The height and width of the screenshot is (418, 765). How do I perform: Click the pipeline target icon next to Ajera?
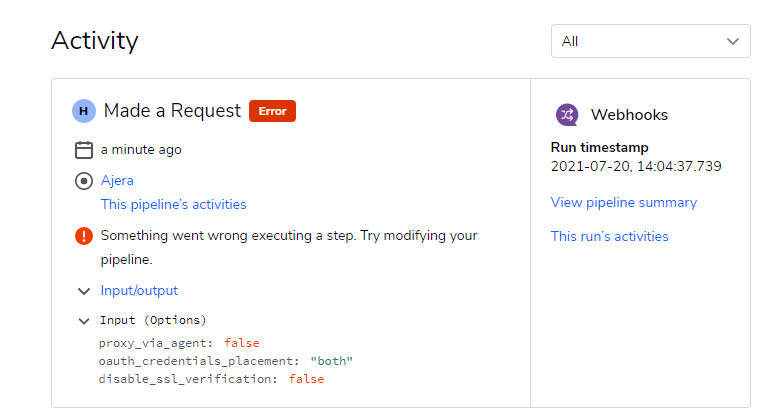pyautogui.click(x=84, y=181)
